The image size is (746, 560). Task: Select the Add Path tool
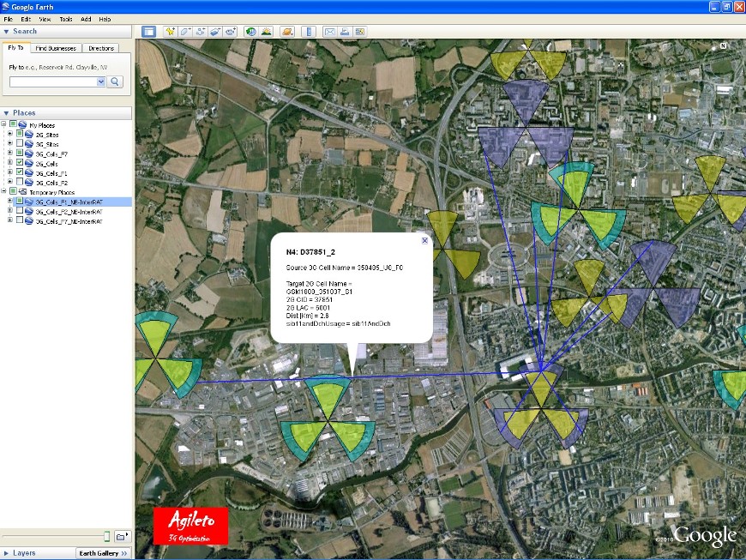[x=201, y=32]
